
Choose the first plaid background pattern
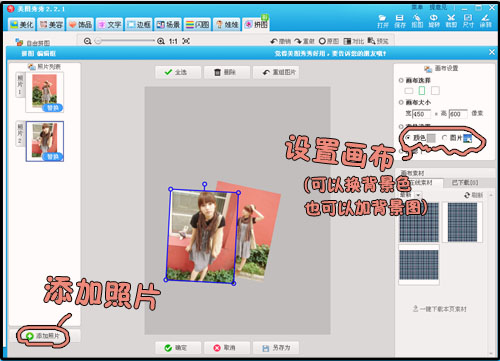click(x=419, y=222)
